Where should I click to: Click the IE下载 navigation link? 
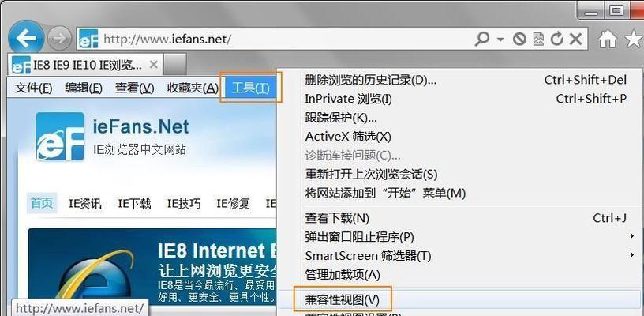click(x=134, y=203)
